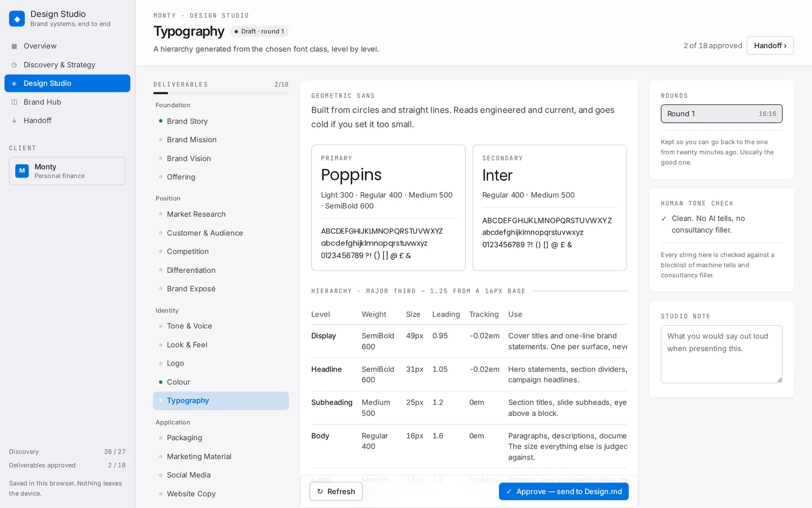This screenshot has width=812, height=508.
Task: Click the checkmark icon on Approve button
Action: coord(509,492)
